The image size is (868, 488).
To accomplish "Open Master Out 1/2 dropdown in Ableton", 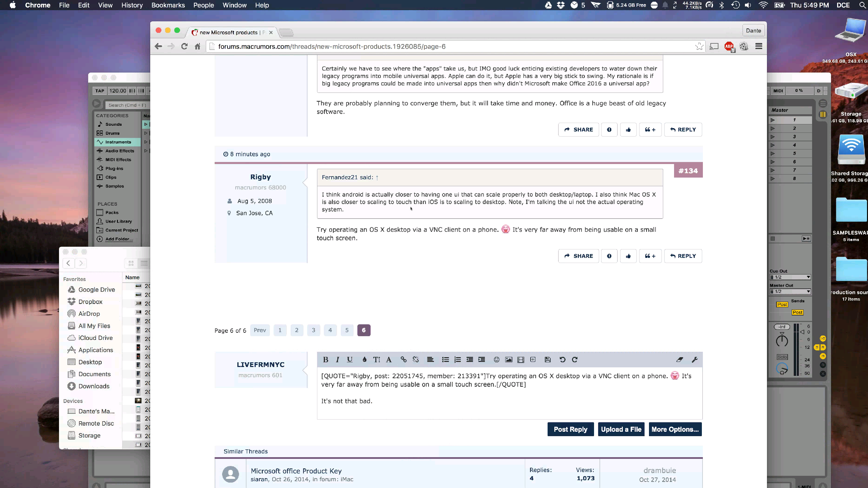I will [790, 291].
